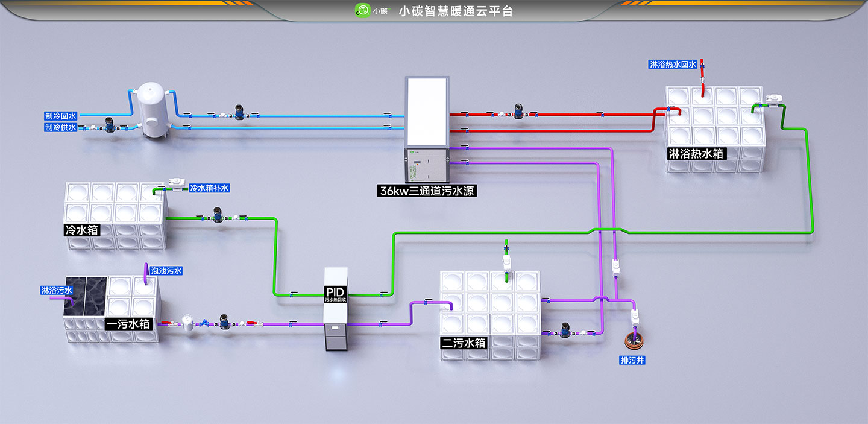Screen dimensions: 868x424
Task: Click the 淋浴热水回水 label
Action: pyautogui.click(x=673, y=64)
